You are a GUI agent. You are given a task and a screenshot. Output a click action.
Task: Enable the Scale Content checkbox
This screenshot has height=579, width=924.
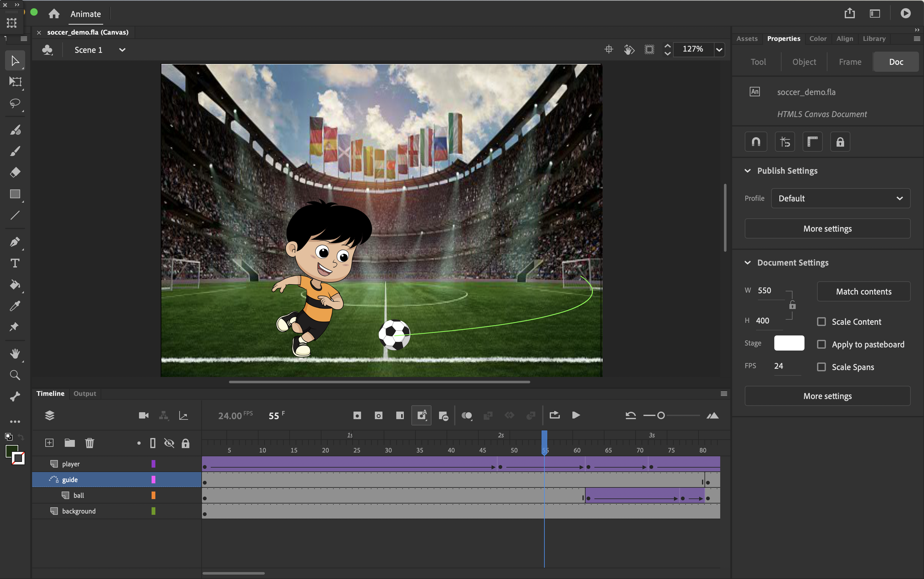tap(821, 322)
